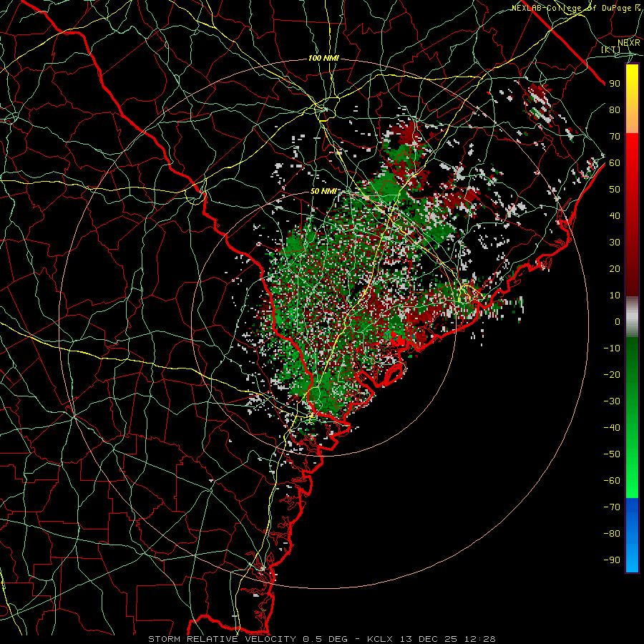Click the 100 NMI range ring label
The width and height of the screenshot is (644, 644).
323,59
